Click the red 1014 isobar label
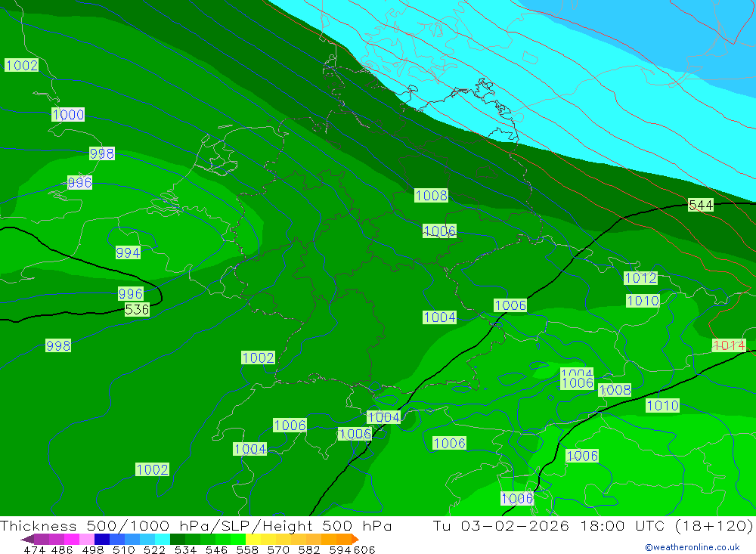 (x=729, y=345)
